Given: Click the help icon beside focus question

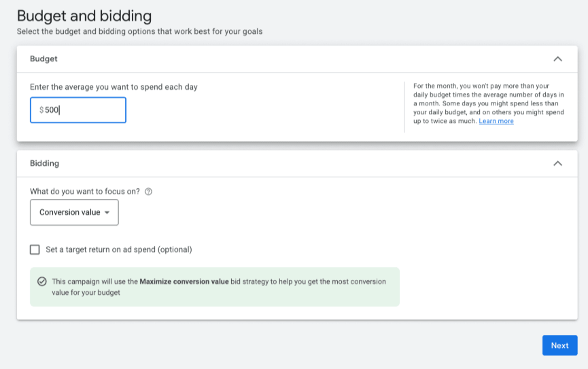Looking at the screenshot, I should click(149, 192).
